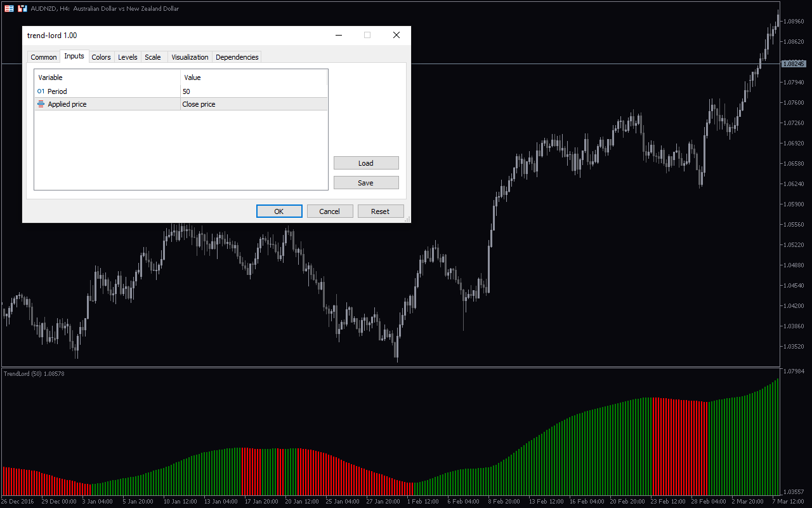Close the trend-lord dialog
Image resolution: width=812 pixels, height=508 pixels.
[396, 36]
